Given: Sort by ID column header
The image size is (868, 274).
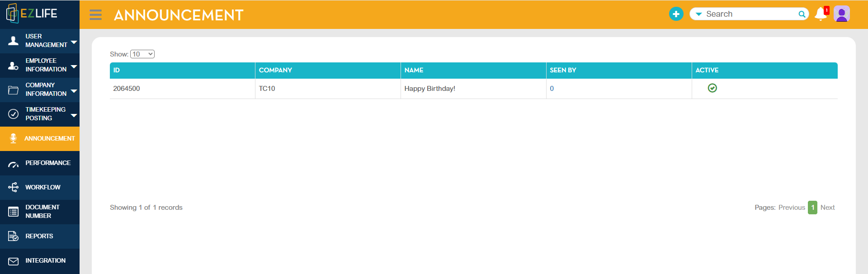Looking at the screenshot, I should pos(182,70).
